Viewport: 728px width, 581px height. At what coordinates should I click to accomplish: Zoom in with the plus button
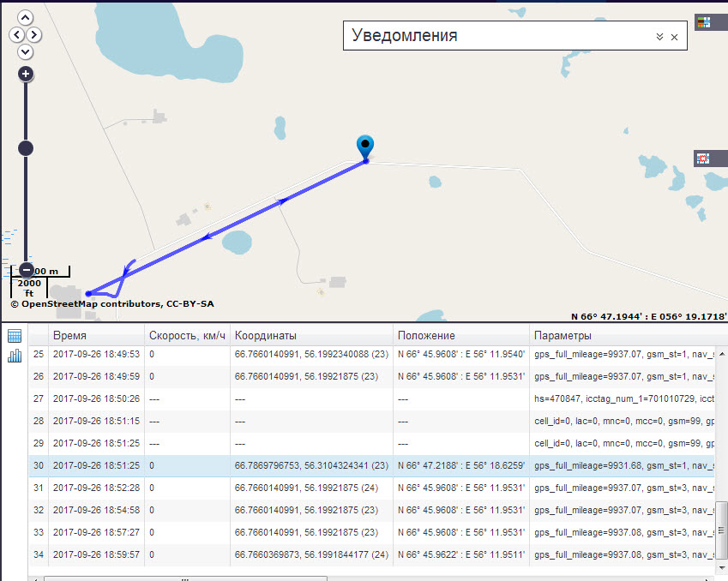pyautogui.click(x=26, y=75)
